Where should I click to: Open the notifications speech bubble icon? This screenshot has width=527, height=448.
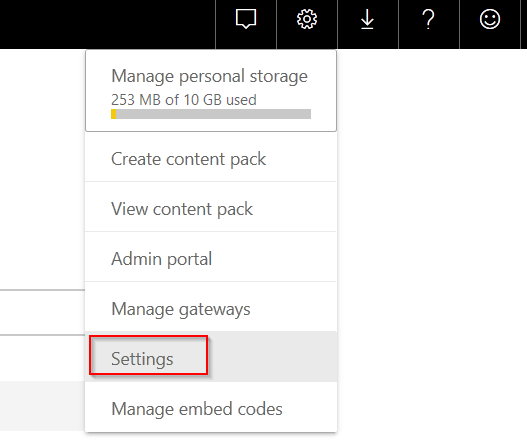point(246,19)
